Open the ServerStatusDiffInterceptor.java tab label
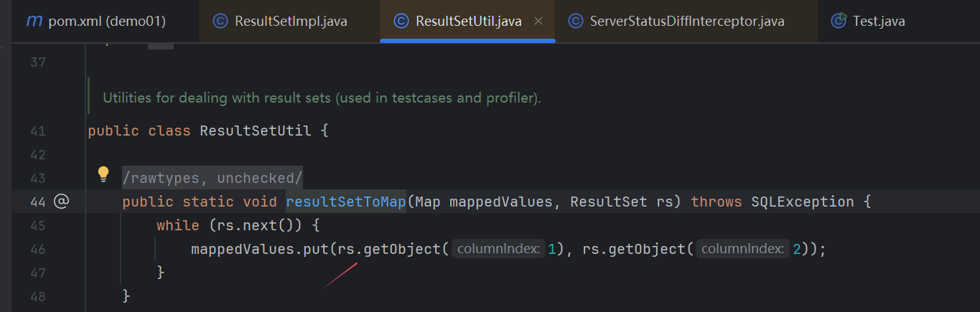Viewport: 980px width, 312px height. 686,21
